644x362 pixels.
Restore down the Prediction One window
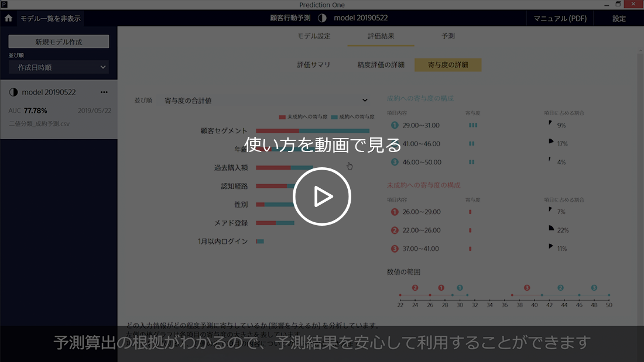(x=618, y=5)
